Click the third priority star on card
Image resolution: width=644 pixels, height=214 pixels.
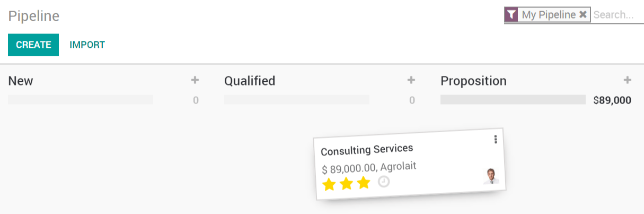(363, 183)
